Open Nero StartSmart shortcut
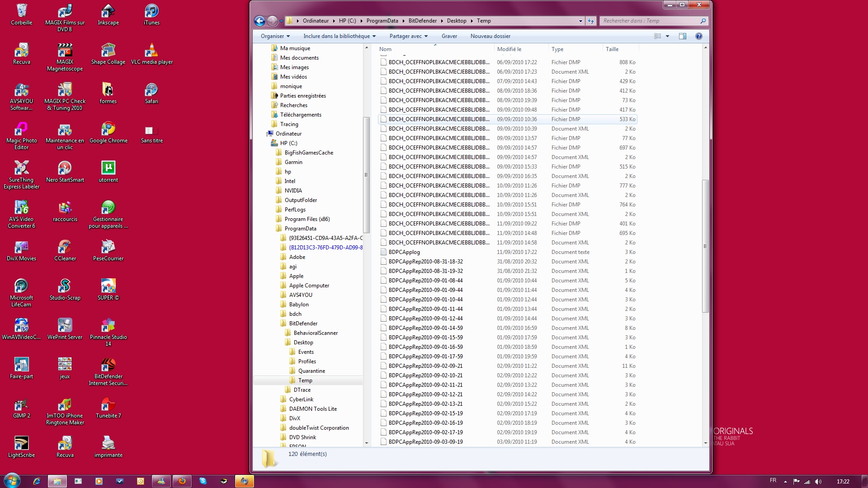 click(65, 172)
